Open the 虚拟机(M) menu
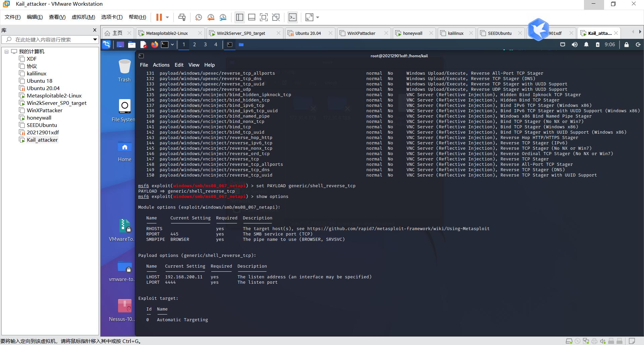The height and width of the screenshot is (345, 644). click(83, 17)
